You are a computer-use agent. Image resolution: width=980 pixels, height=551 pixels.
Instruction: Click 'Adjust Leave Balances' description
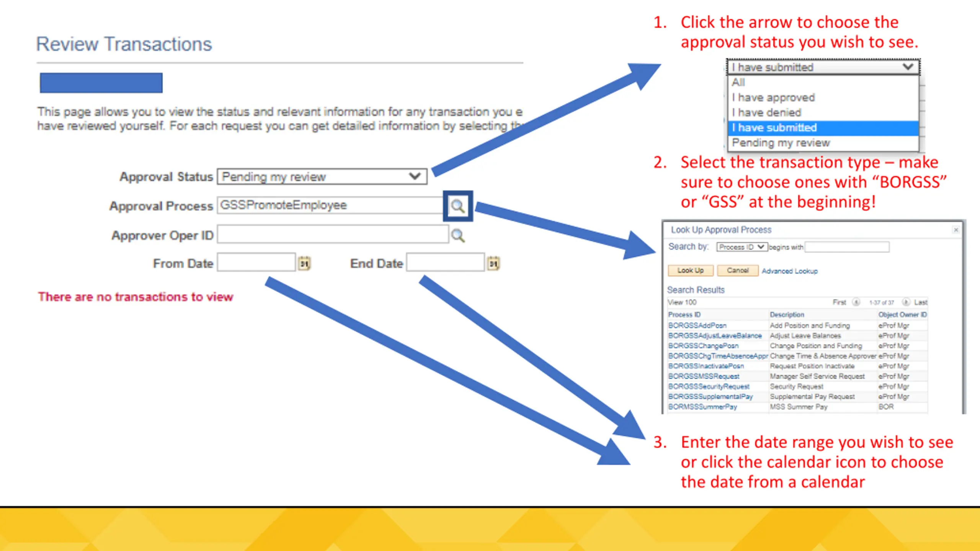click(805, 336)
